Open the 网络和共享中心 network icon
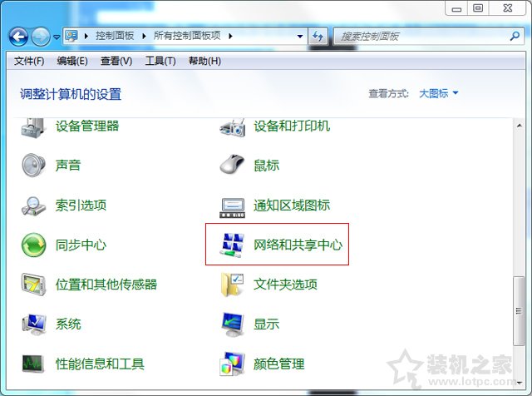 [x=232, y=245]
